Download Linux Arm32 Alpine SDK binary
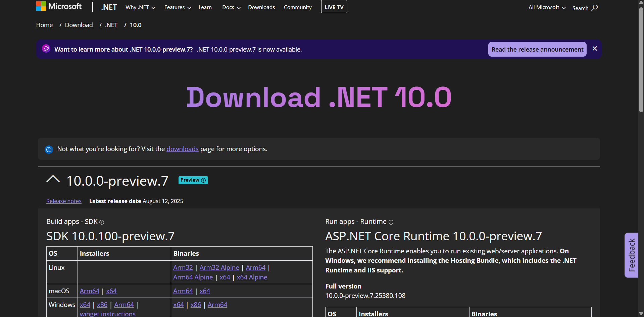644x317 pixels. [x=219, y=267]
